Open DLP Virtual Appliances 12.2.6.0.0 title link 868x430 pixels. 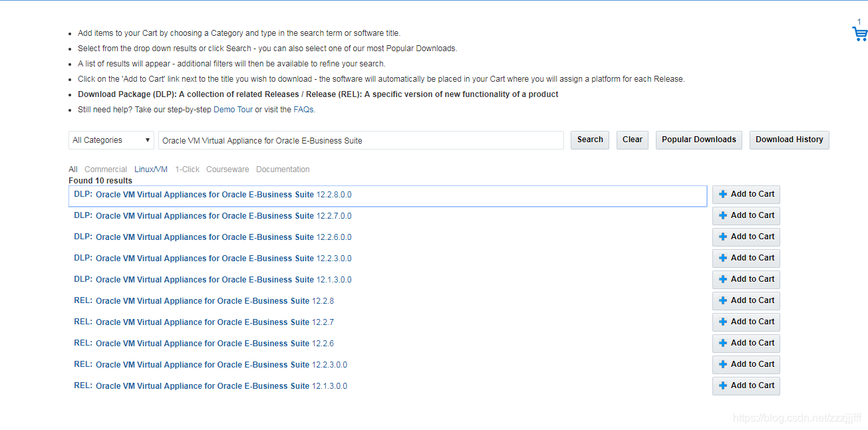(223, 237)
